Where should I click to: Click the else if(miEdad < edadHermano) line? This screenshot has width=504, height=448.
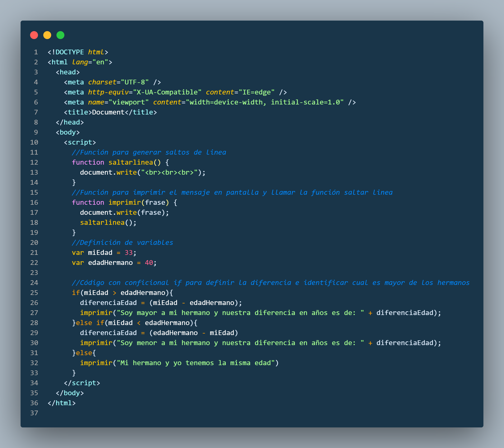135,323
